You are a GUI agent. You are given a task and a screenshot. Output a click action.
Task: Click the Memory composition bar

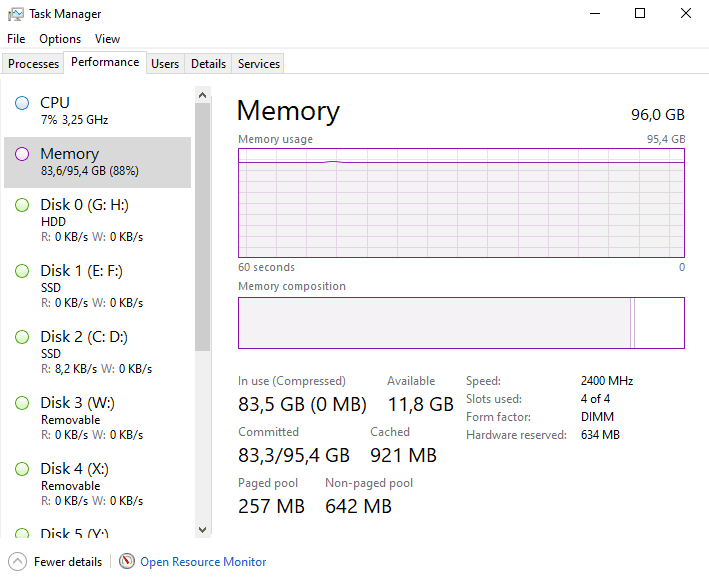[461, 323]
